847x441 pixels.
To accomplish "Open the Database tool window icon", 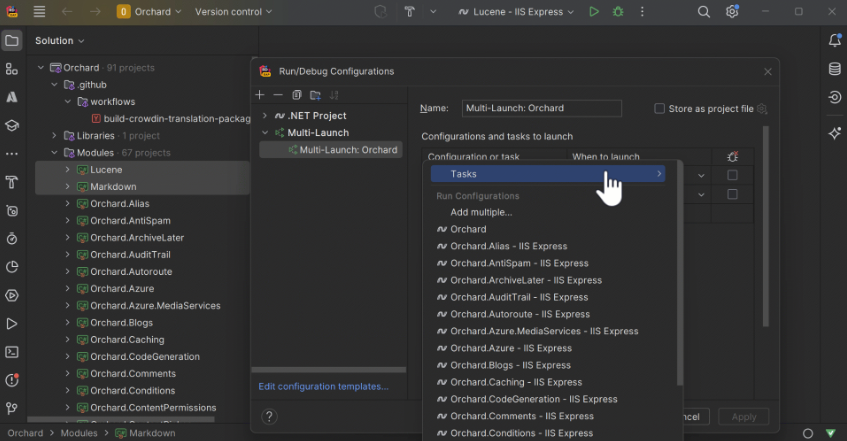I will pyautogui.click(x=834, y=69).
